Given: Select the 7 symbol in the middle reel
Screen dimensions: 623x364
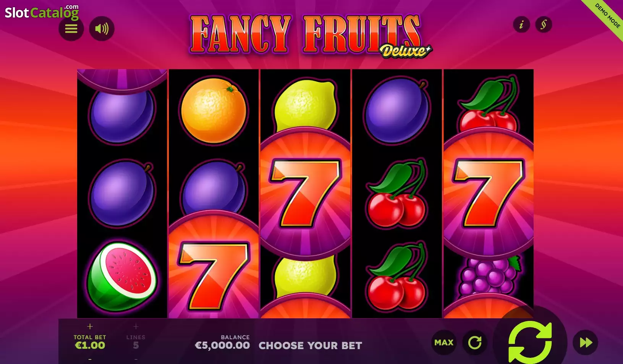Looking at the screenshot, I should pos(305,193).
